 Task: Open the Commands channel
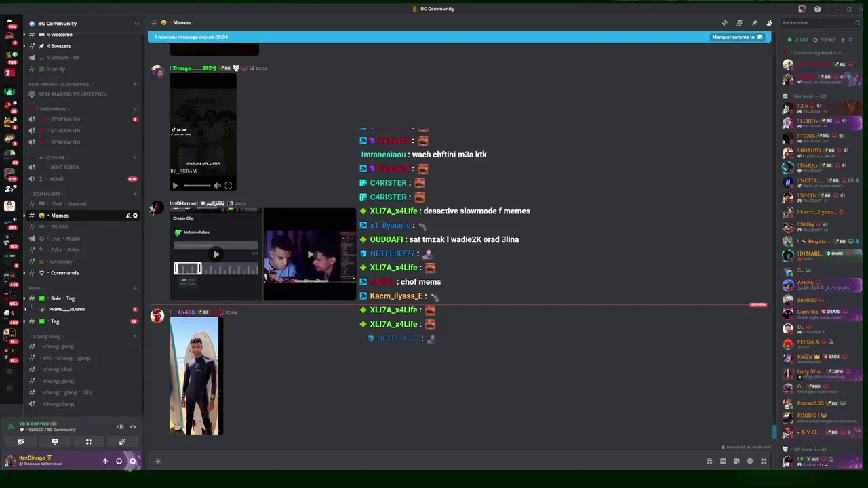pyautogui.click(x=83, y=273)
